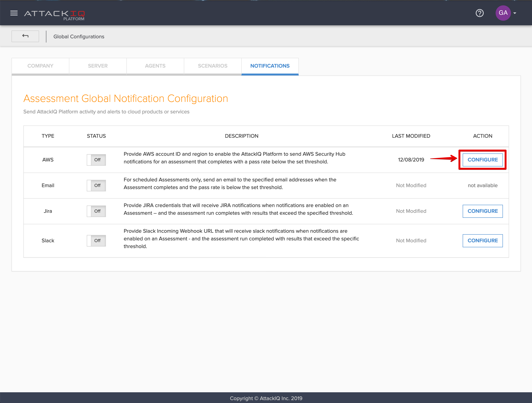Screen dimensions: 532x403
Task: Click the GA user avatar
Action: pyautogui.click(x=503, y=13)
